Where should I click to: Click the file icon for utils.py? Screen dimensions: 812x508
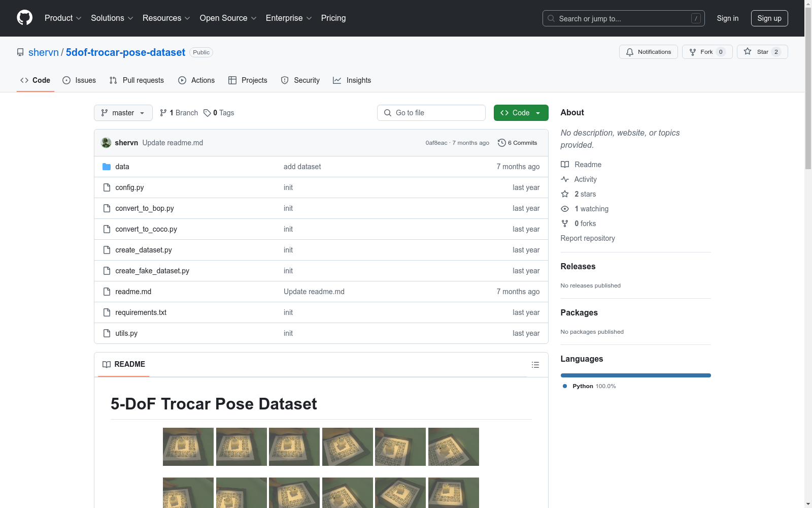tap(107, 333)
